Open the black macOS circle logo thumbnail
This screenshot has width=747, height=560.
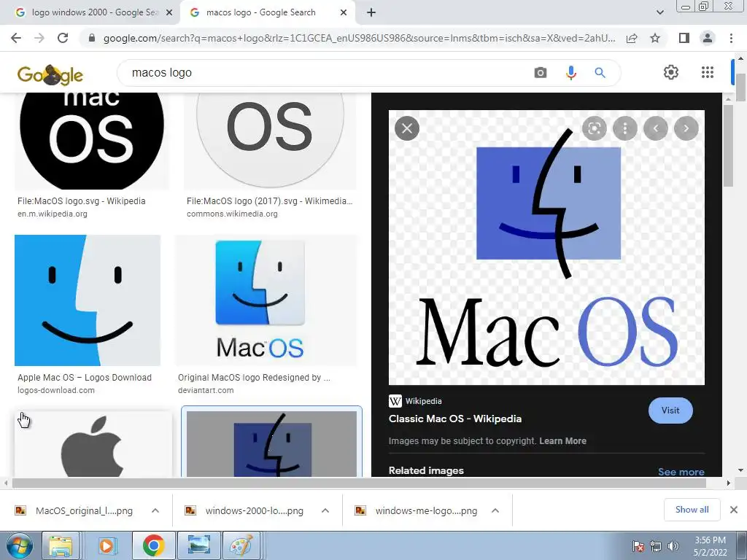pos(91,141)
